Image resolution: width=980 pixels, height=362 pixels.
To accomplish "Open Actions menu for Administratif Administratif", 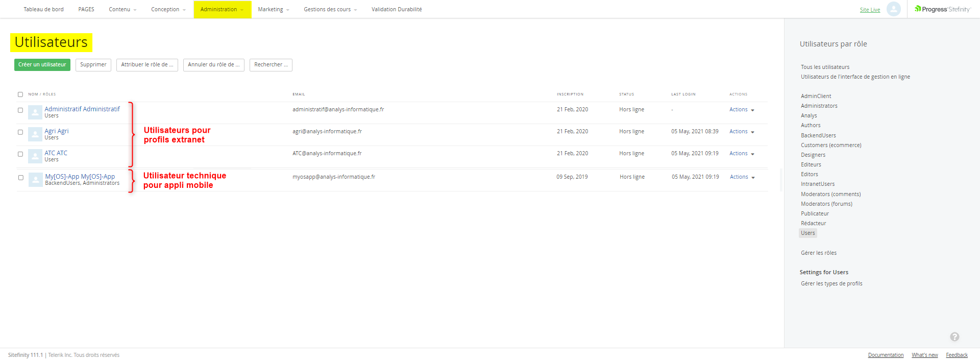I will point(742,110).
